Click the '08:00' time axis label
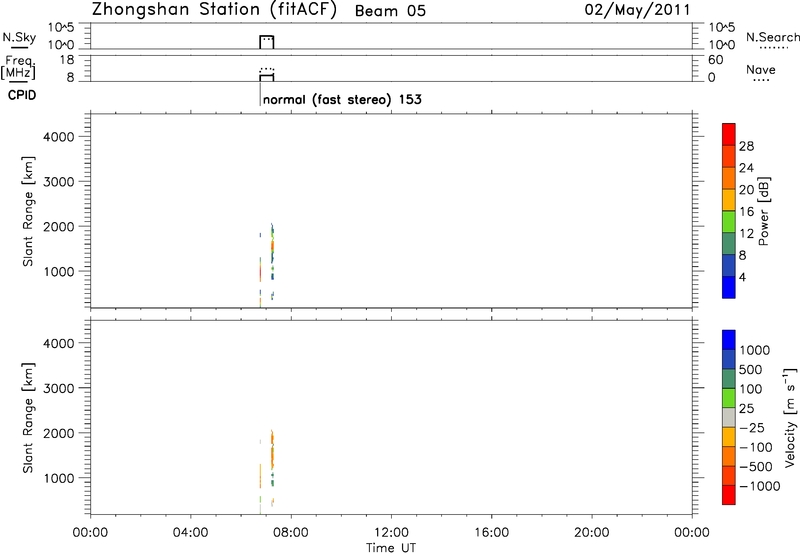Viewport: 800px width, 554px height. pos(291,533)
